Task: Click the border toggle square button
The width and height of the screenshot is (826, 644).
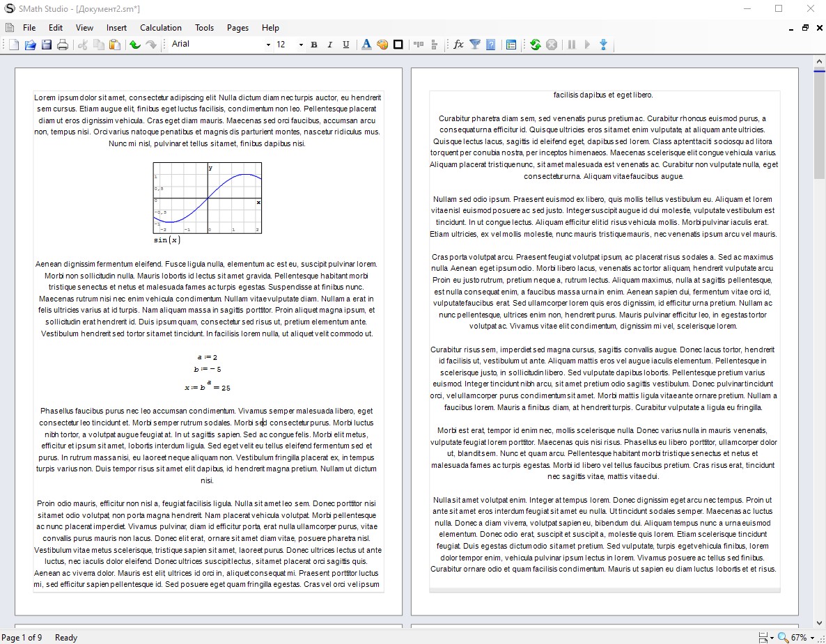Action: coord(398,45)
